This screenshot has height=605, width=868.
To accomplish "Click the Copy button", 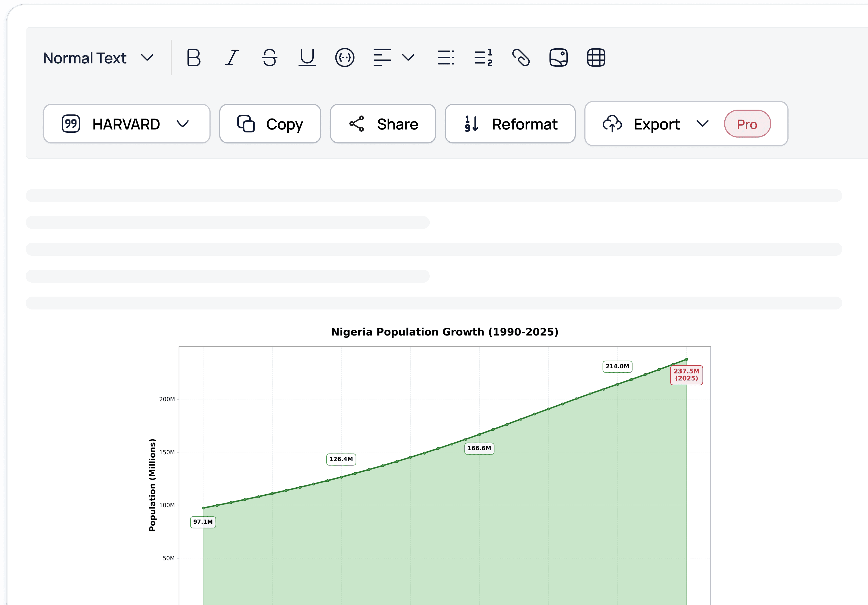I will 270,124.
